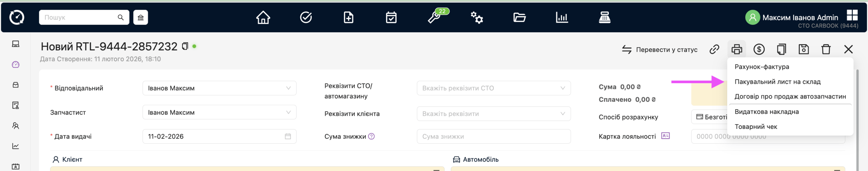Click Перевести у статус button
This screenshot has height=171, width=868.
[x=660, y=50]
